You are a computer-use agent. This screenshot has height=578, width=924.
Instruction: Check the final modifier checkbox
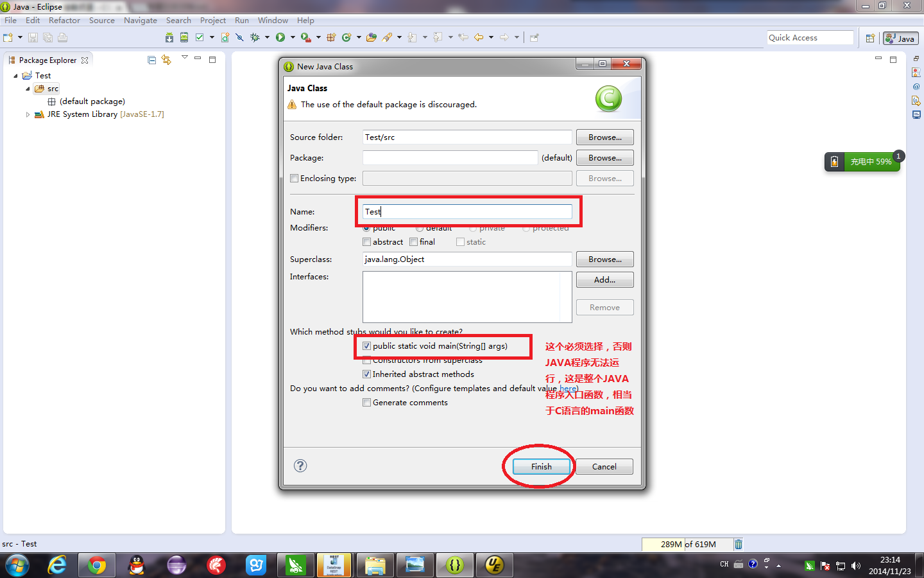tap(413, 242)
